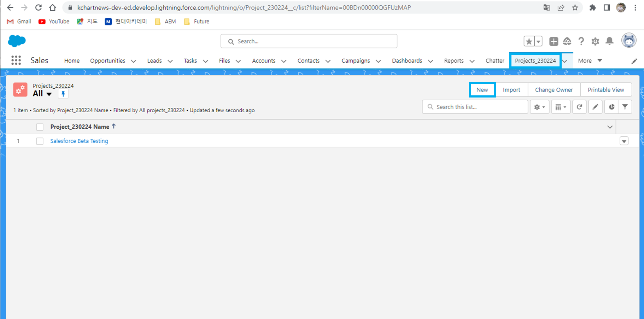Image resolution: width=644 pixels, height=319 pixels.
Task: Expand the Reports tab chevron
Action: pyautogui.click(x=472, y=61)
